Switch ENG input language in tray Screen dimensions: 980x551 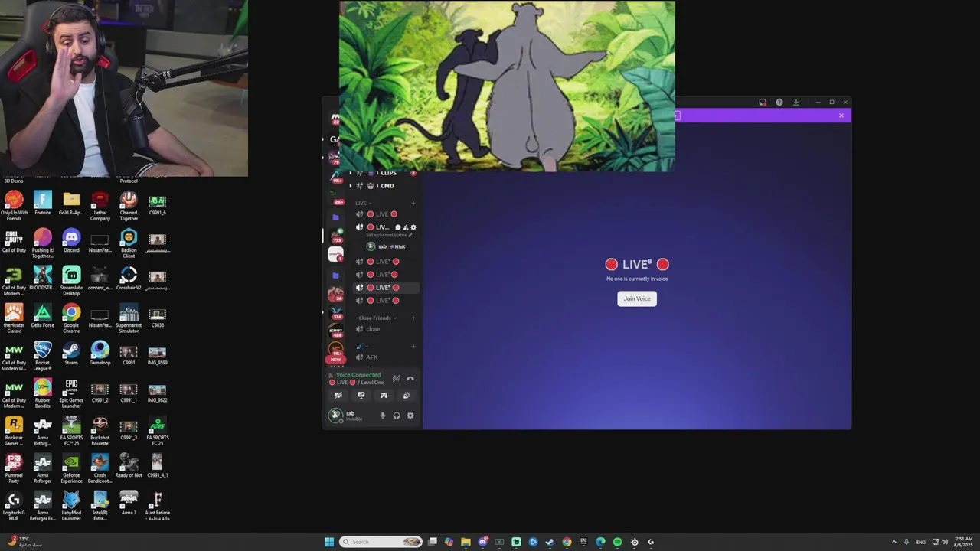[921, 542]
